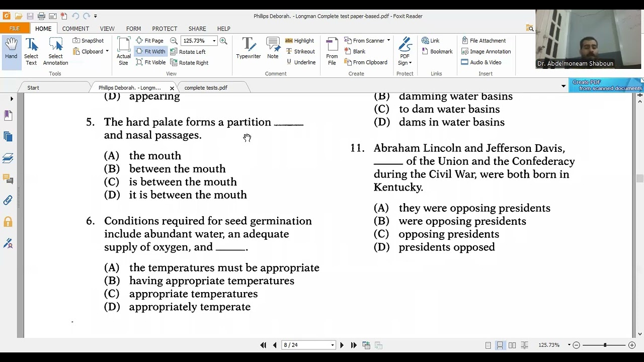The height and width of the screenshot is (362, 644).
Task: Click the Open folder icon in quick access
Action: tap(19, 16)
